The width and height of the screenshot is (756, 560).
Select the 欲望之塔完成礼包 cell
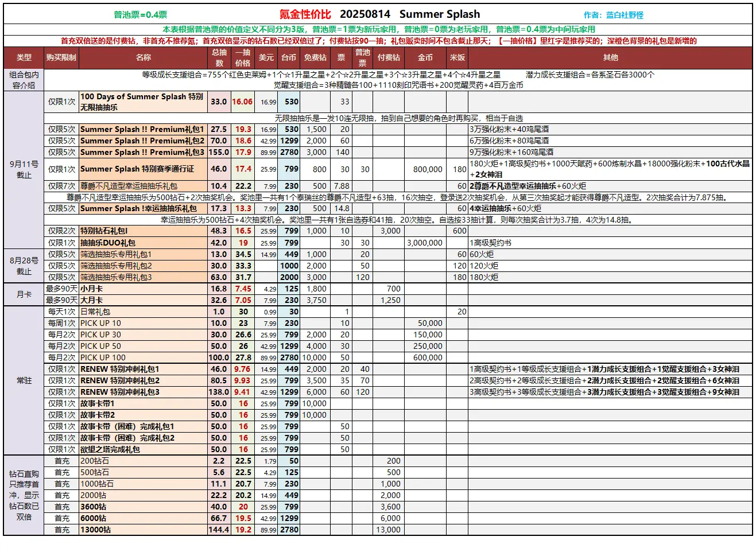[x=110, y=449]
